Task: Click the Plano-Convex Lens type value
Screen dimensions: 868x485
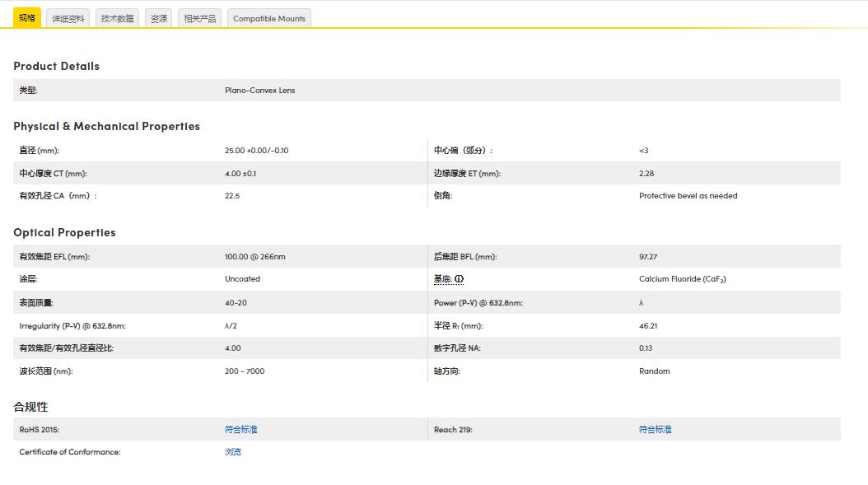Action: point(259,91)
